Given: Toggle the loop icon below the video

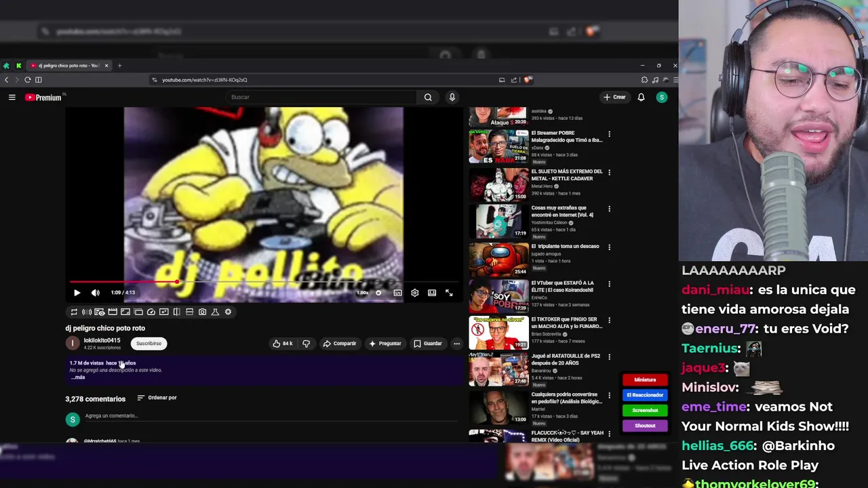Looking at the screenshot, I should point(74,312).
